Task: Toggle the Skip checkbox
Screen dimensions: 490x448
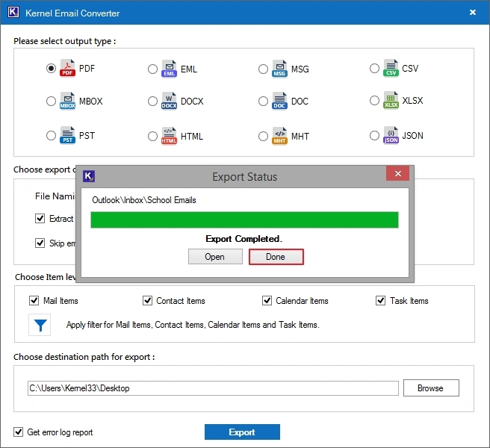Action: pyautogui.click(x=40, y=243)
